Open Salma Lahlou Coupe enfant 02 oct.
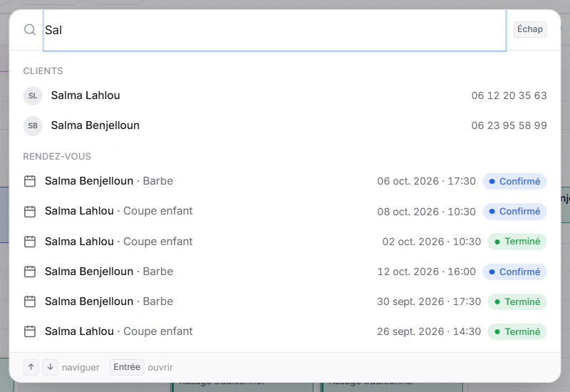This screenshot has height=392, width=570. [x=285, y=242]
